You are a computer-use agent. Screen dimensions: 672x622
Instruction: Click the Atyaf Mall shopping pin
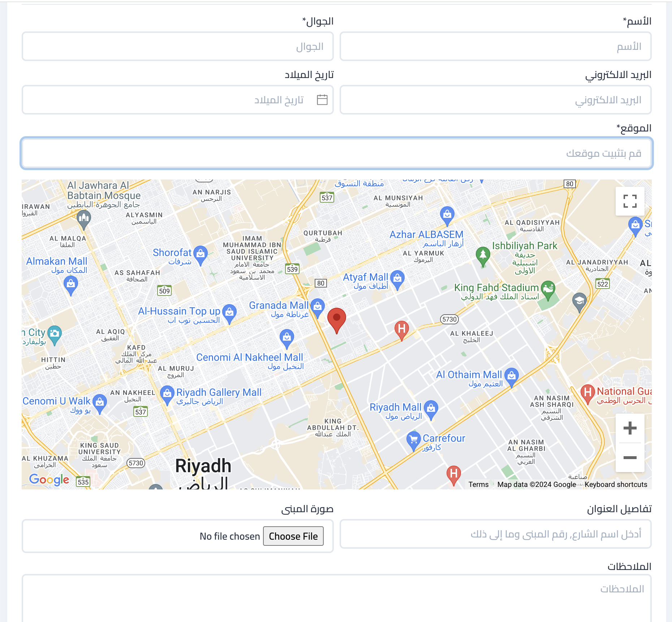pos(397,280)
